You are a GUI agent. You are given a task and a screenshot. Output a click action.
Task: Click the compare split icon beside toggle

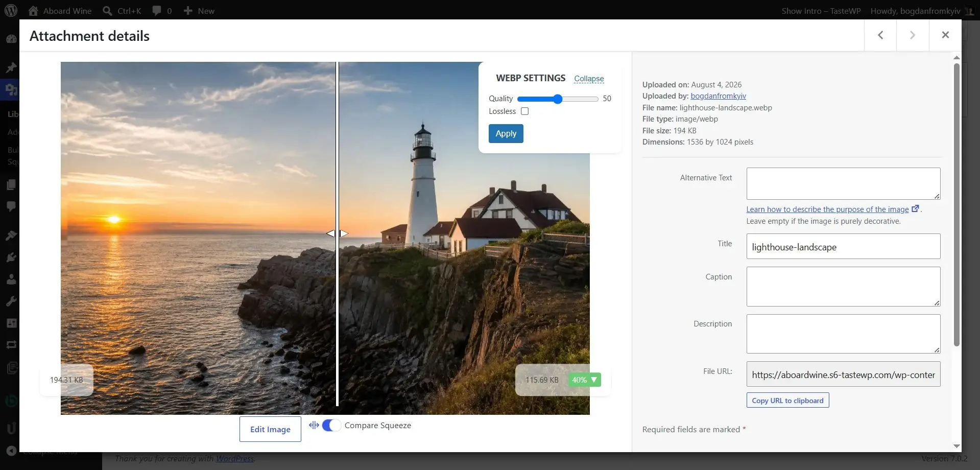(x=314, y=425)
